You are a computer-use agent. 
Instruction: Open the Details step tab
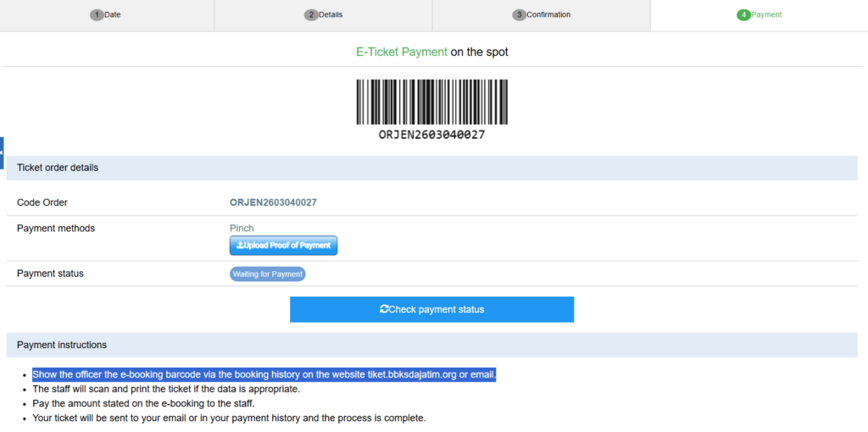click(x=323, y=15)
